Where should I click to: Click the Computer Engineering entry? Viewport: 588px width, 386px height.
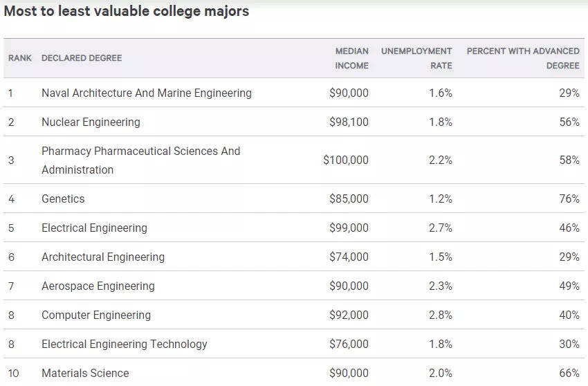click(x=96, y=315)
